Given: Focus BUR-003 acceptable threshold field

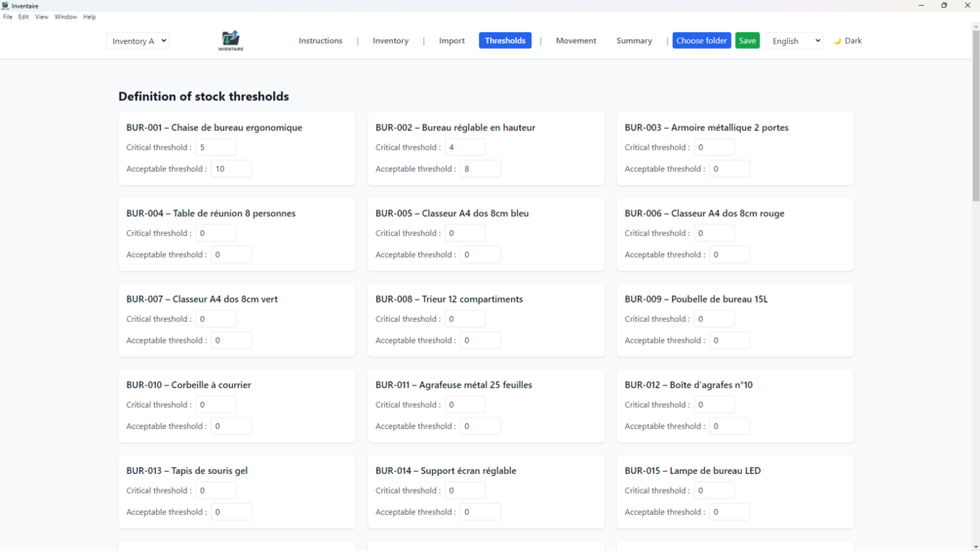Looking at the screenshot, I should (x=729, y=169).
